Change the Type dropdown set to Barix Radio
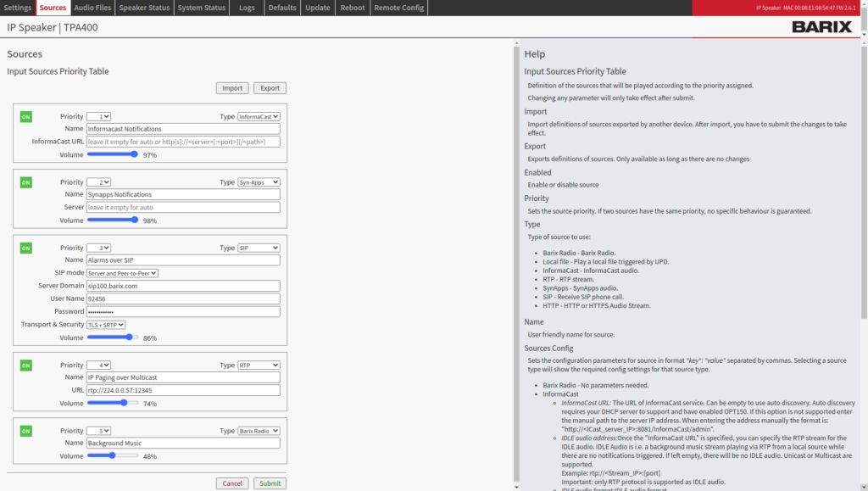Image resolution: width=868 pixels, height=491 pixels. coord(259,431)
